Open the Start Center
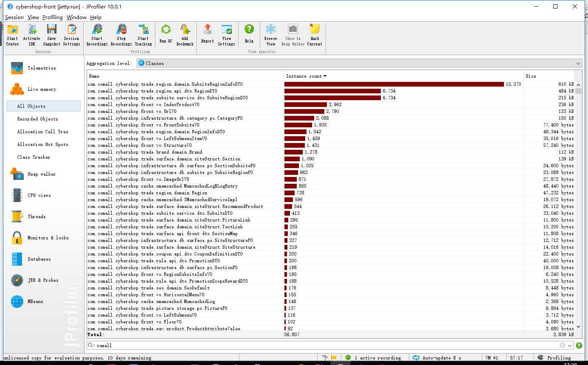This screenshot has height=365, width=588. (x=12, y=35)
